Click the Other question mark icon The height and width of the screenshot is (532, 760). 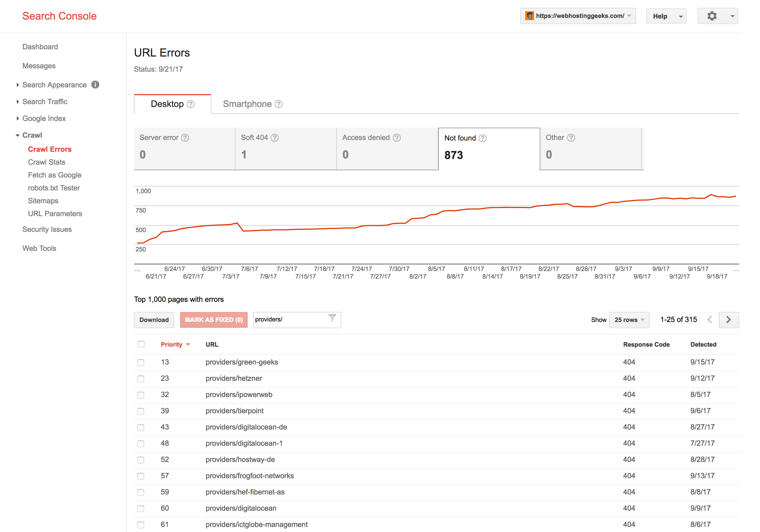[571, 137]
